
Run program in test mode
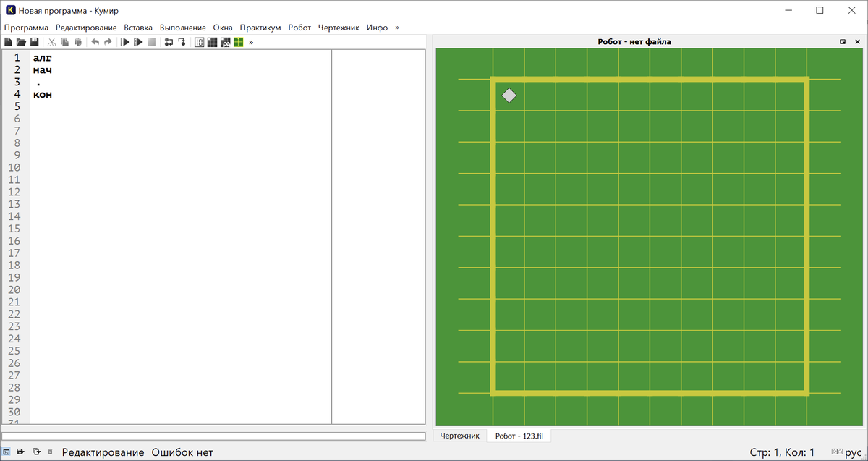click(138, 42)
